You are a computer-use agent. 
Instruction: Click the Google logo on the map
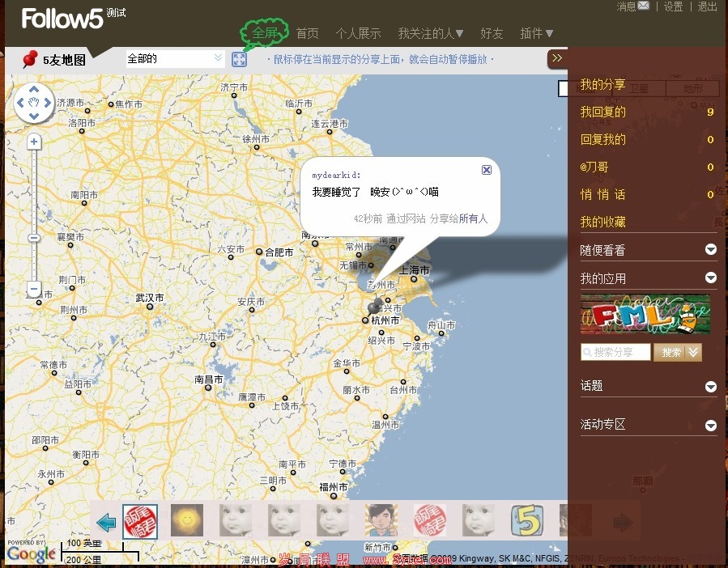[31, 553]
